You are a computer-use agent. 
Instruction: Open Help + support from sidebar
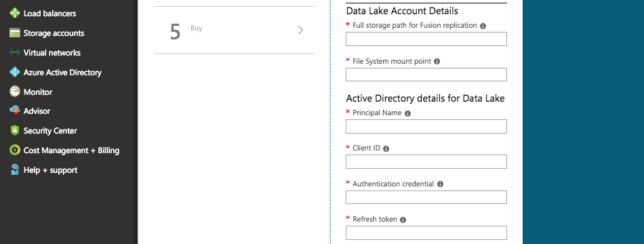[51, 170]
